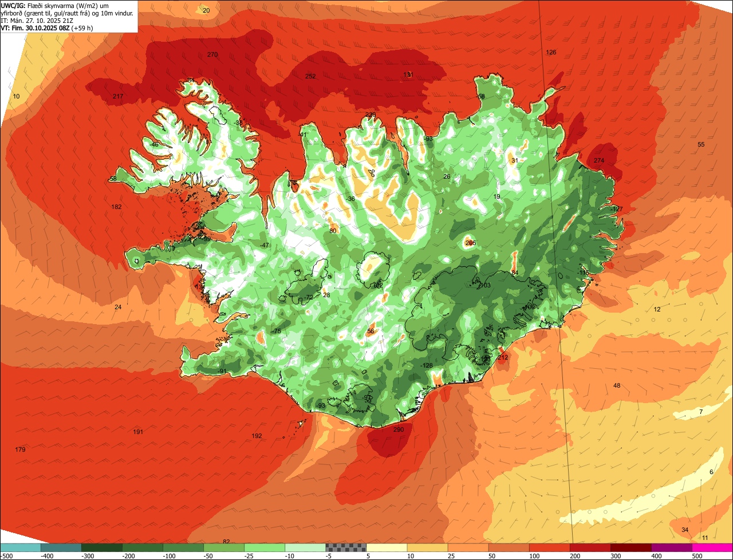Click the 103 value on the Vatnajökull area
733x560 pixels.
pos(486,285)
